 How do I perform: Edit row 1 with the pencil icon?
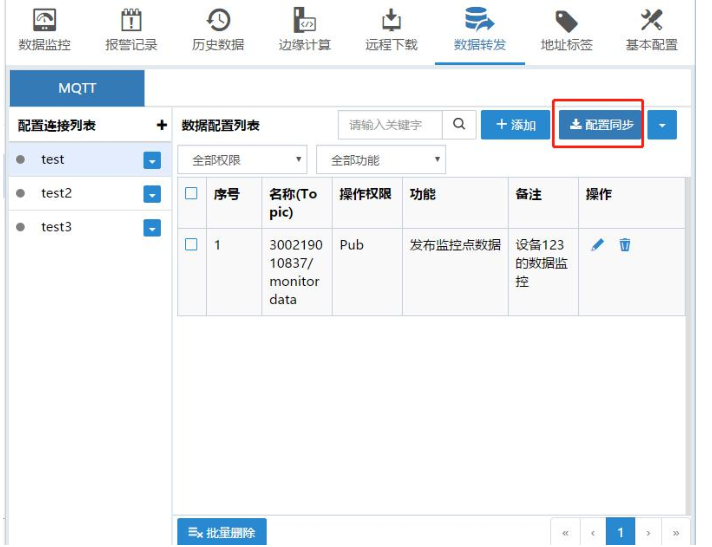(x=598, y=245)
